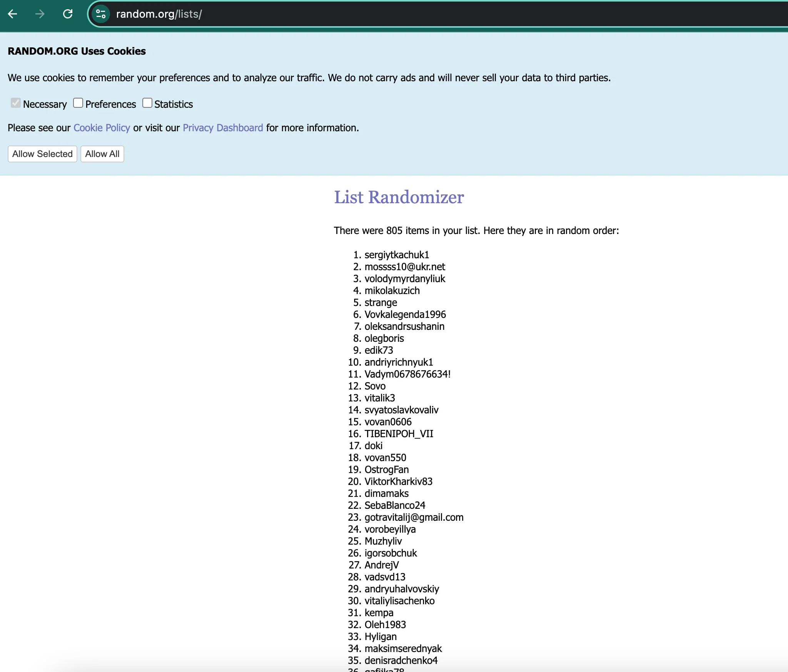
Task: Open the site information icon in address bar
Action: (x=101, y=14)
